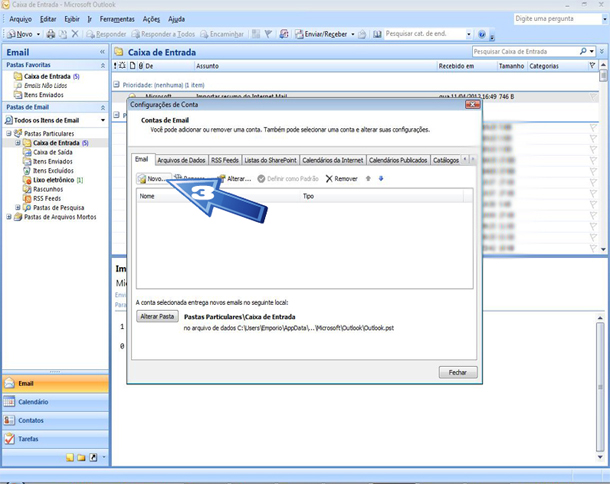The image size is (610, 484).
Task: Open the Novo toolbar dropdown arrow
Action: [38, 34]
